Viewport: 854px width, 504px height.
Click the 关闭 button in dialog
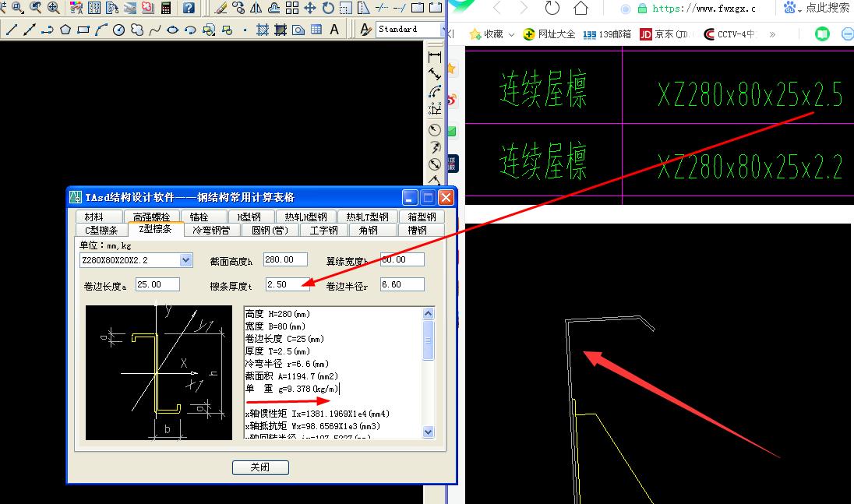point(260,467)
